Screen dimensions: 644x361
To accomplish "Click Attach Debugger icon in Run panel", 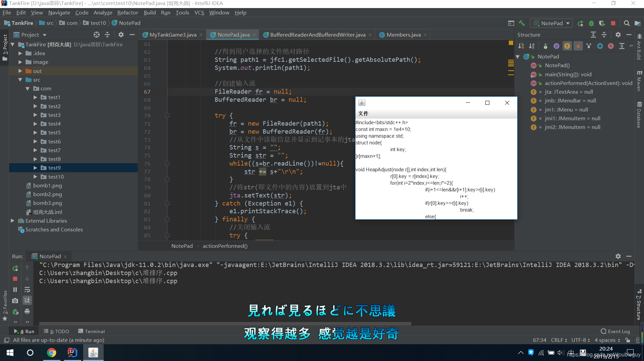I will click(15, 312).
